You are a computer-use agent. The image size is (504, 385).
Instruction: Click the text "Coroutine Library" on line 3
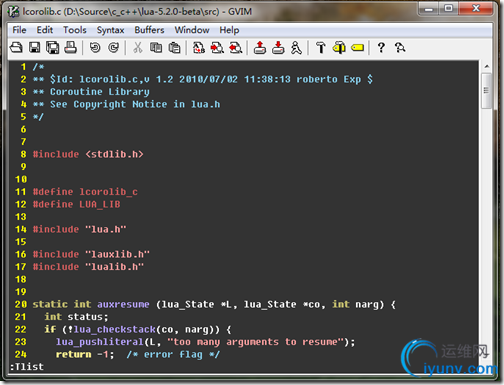(100, 92)
